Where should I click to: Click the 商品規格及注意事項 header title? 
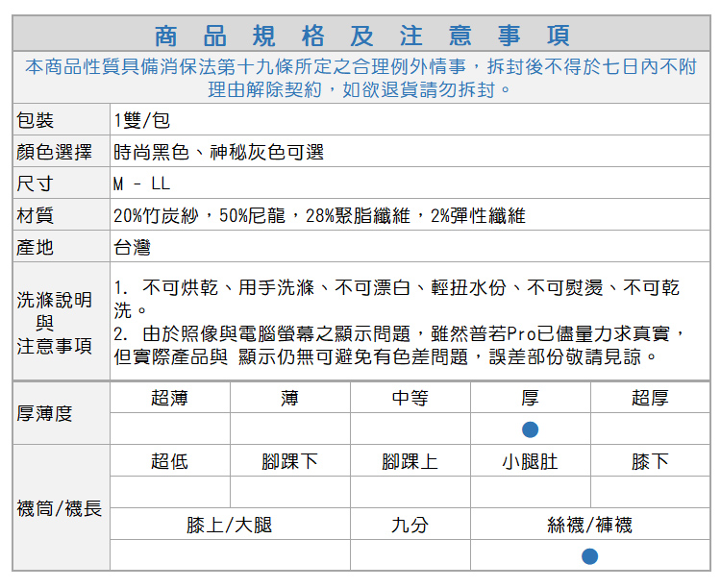tap(361, 36)
